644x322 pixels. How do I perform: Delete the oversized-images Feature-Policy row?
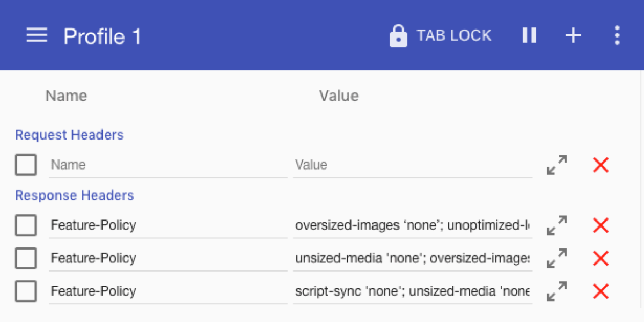point(601,225)
